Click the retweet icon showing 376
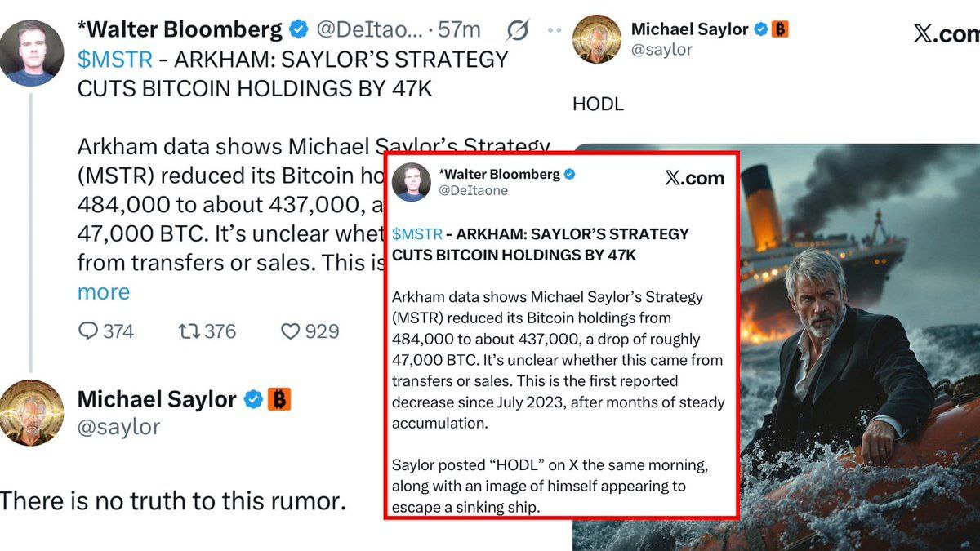This screenshot has width=980, height=551. click(188, 331)
